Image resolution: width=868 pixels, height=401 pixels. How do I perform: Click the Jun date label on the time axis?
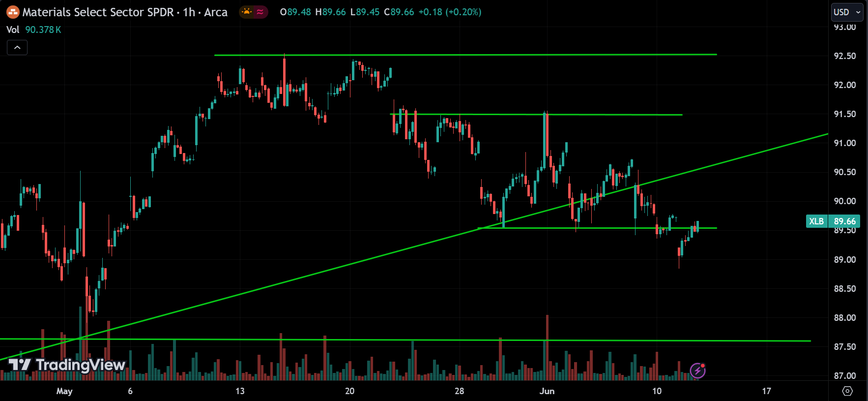pyautogui.click(x=547, y=391)
